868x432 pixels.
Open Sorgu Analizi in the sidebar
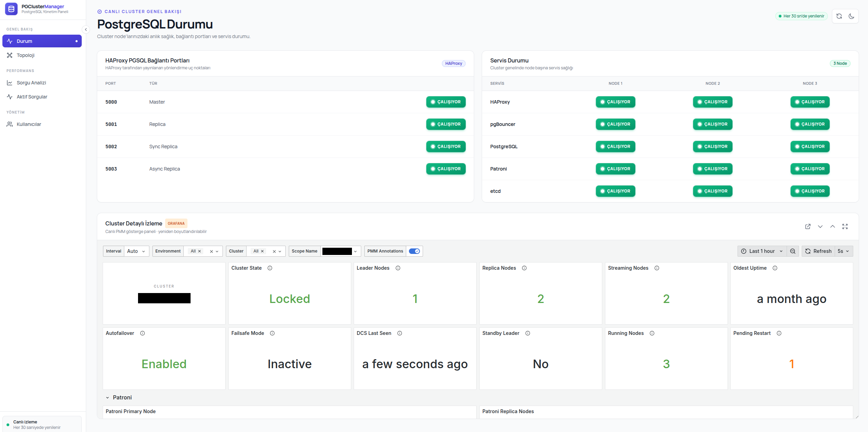(x=42, y=83)
